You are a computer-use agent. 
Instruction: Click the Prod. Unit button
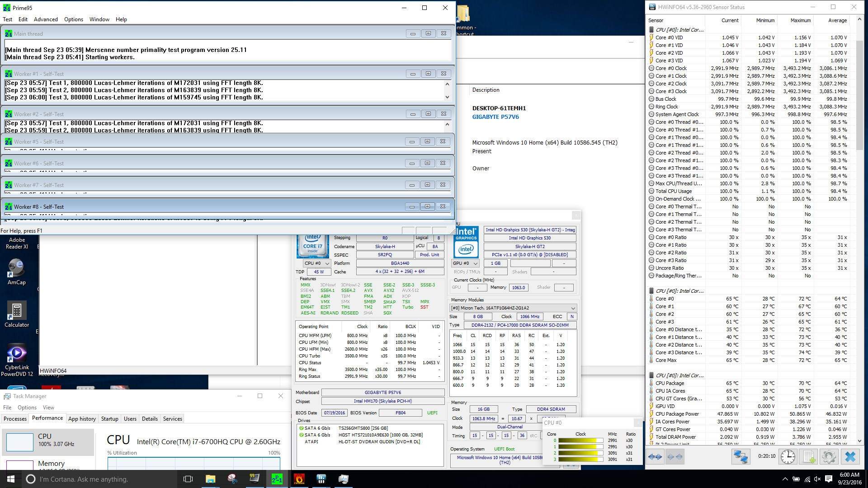tap(429, 255)
